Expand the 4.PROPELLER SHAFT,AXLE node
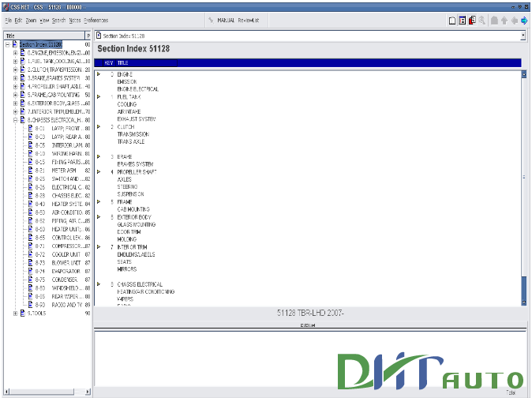Screen dimensions: 532x398 (15, 87)
